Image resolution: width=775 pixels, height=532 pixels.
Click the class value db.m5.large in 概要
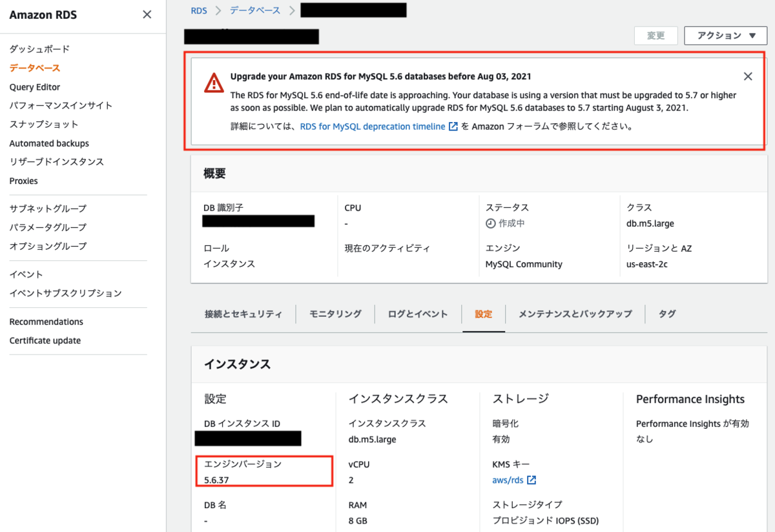(650, 223)
